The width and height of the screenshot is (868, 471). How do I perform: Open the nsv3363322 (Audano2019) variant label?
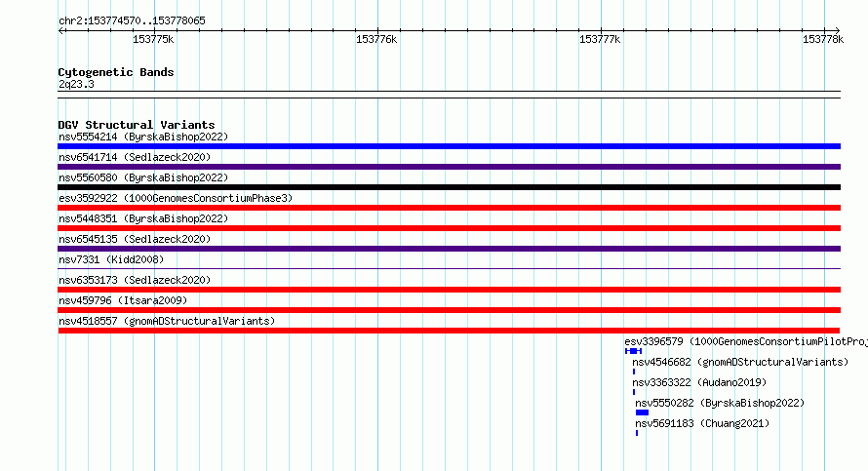pyautogui.click(x=699, y=382)
